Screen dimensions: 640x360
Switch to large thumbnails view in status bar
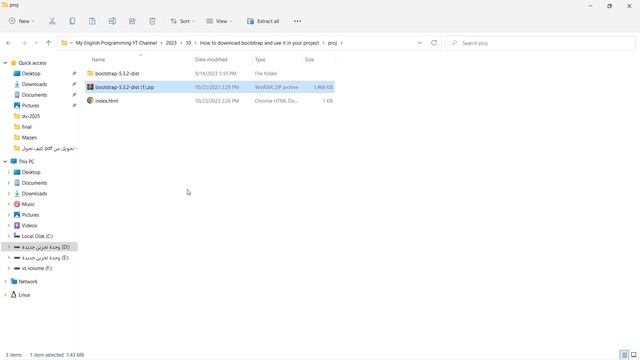pyautogui.click(x=633, y=355)
